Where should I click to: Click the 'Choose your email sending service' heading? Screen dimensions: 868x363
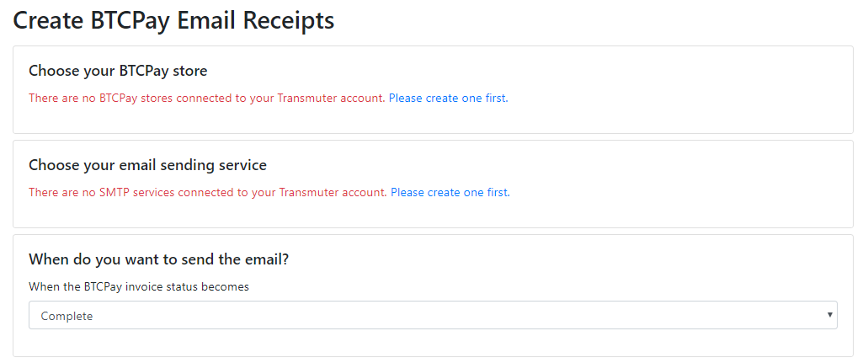pos(148,165)
